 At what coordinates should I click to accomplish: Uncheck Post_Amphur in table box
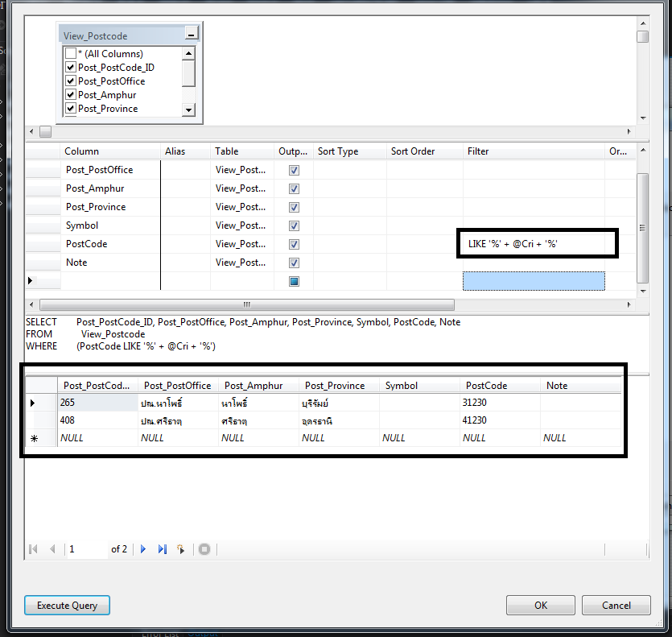pos(71,95)
